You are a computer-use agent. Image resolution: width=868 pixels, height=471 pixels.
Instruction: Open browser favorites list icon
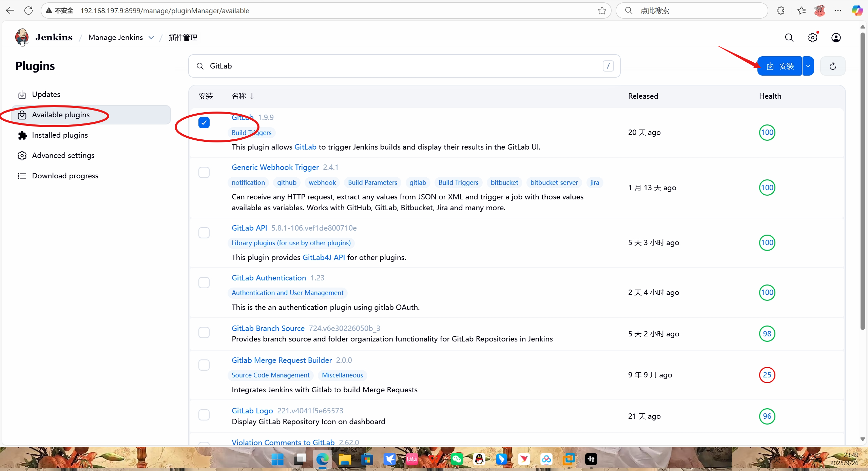(x=802, y=11)
